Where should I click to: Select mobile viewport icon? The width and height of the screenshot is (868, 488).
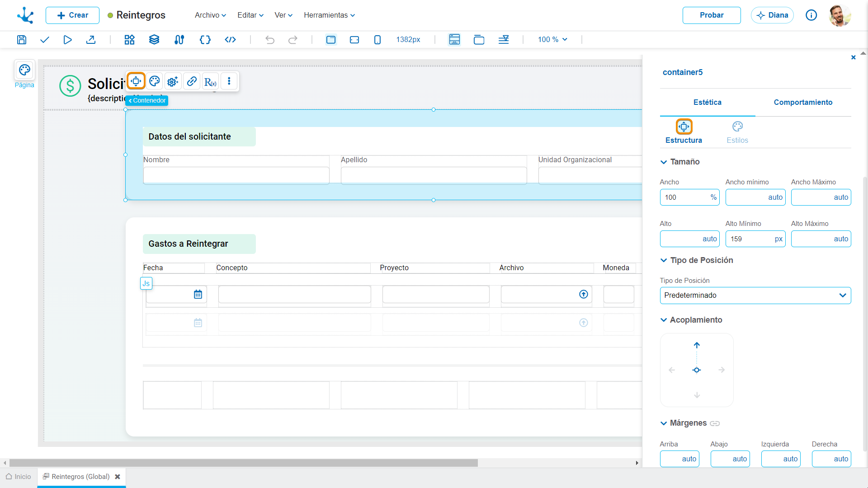click(377, 40)
